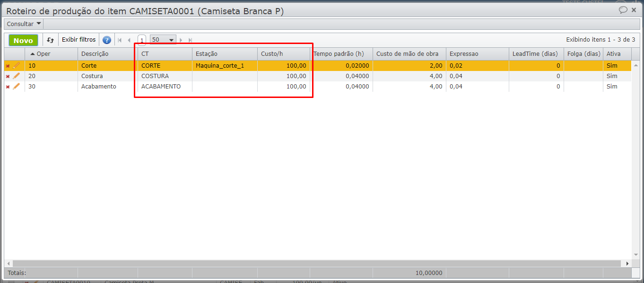Sort by the Expressao column header
Image resolution: width=644 pixels, height=283 pixels.
pyautogui.click(x=478, y=53)
